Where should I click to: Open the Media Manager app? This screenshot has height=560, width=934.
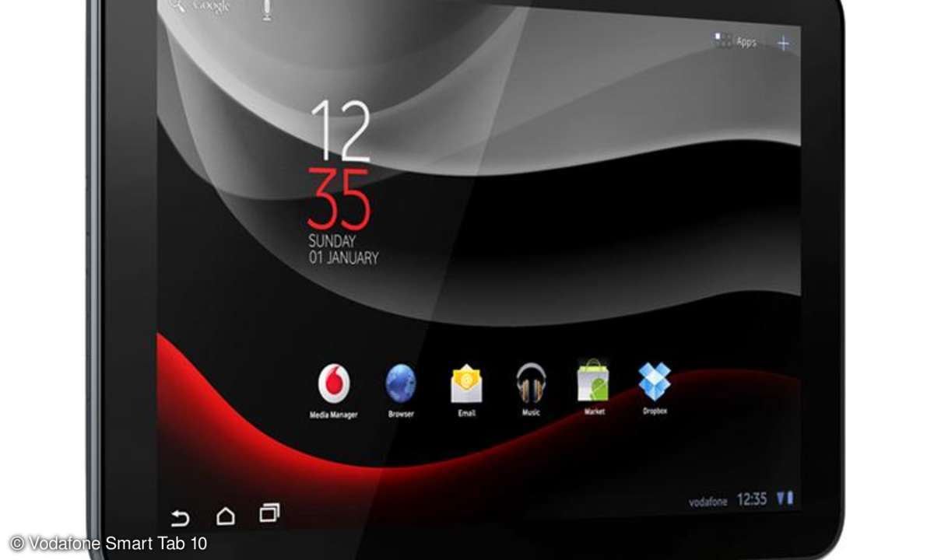tap(333, 384)
